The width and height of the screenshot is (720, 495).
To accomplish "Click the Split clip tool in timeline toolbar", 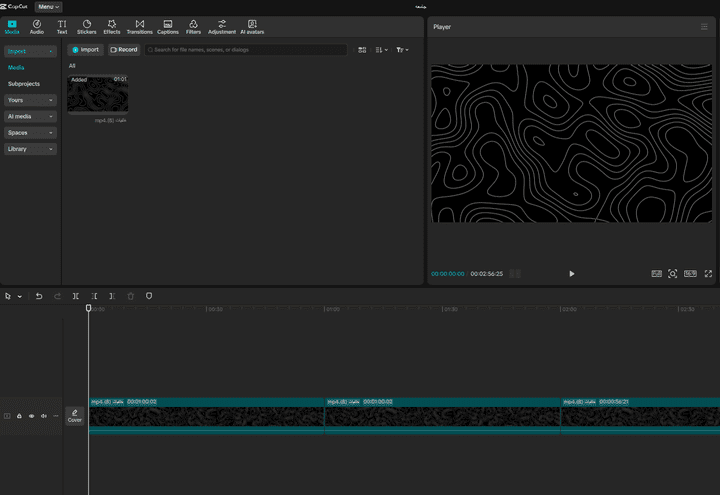I will tap(75, 296).
